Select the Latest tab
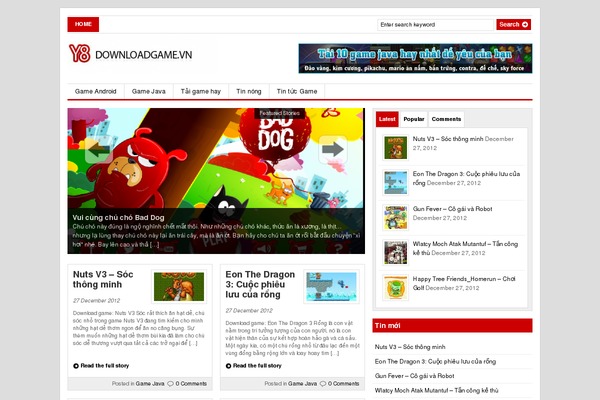 click(x=387, y=119)
